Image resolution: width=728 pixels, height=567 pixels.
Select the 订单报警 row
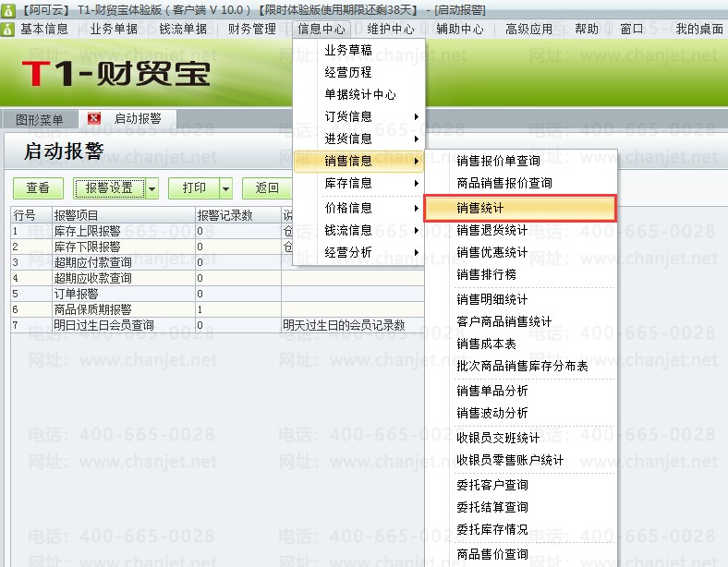click(x=217, y=295)
